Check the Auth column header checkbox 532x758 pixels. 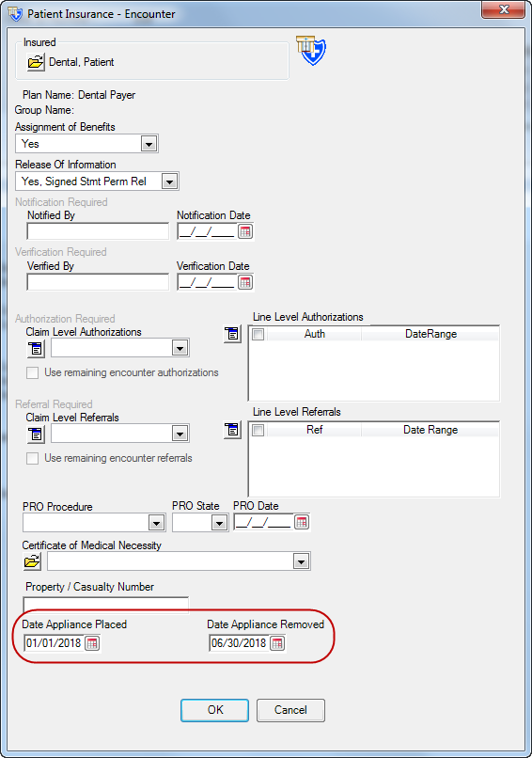click(x=258, y=334)
